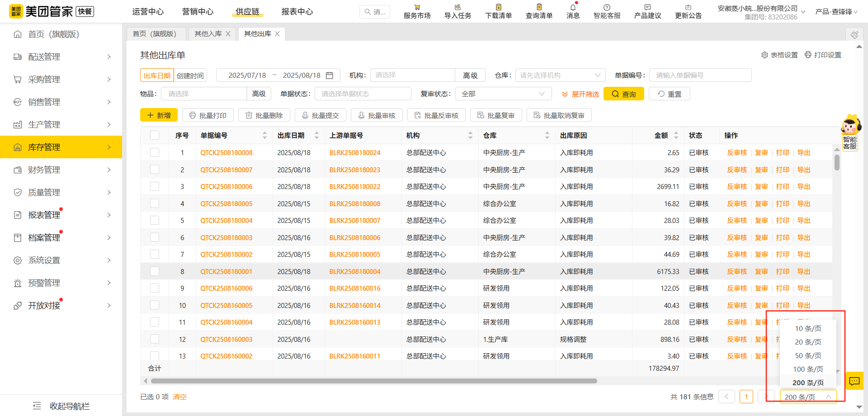Screen dimensions: 868x416
Task: Open the 服务市场 marketplace icon
Action: point(416,11)
